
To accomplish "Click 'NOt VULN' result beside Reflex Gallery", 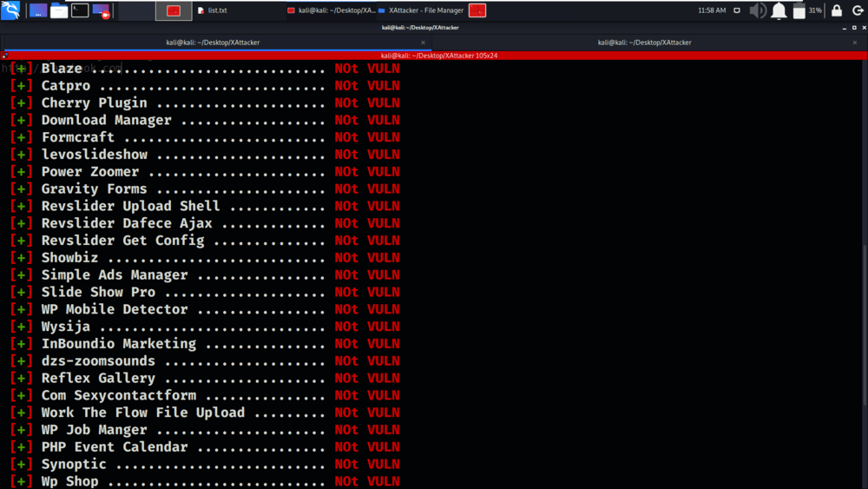I will coord(367,378).
